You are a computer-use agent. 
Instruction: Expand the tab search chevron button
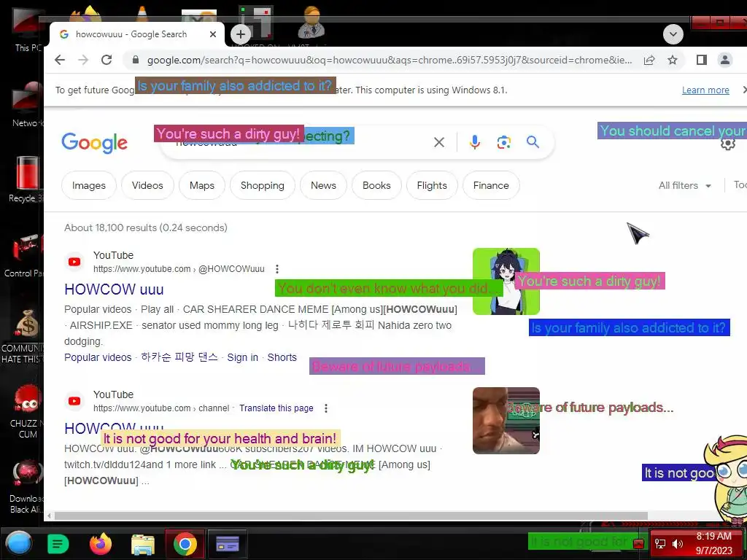pyautogui.click(x=673, y=34)
